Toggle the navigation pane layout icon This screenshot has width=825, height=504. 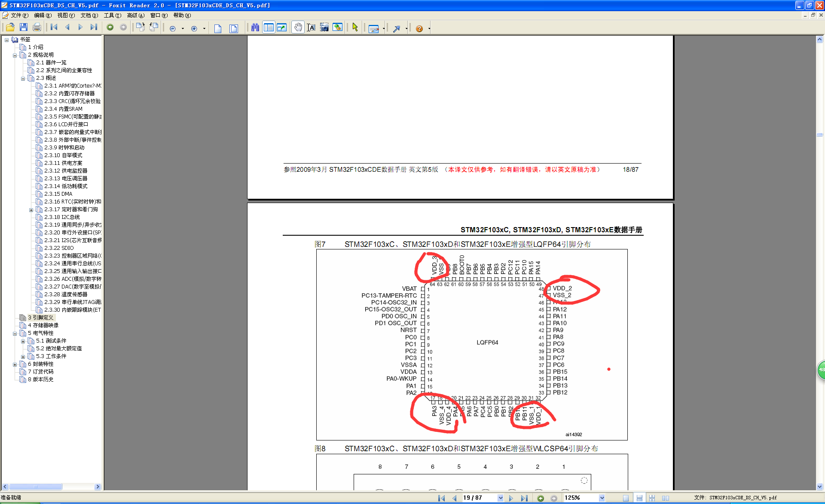point(269,27)
